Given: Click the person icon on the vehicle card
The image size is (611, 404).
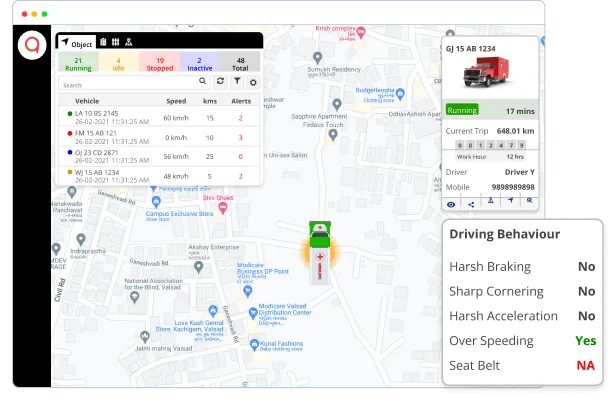Looking at the screenshot, I should click(x=491, y=202).
